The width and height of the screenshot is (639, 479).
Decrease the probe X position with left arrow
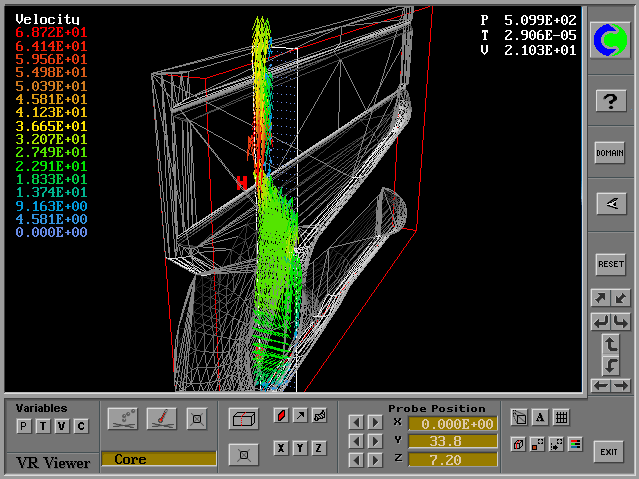pyautogui.click(x=356, y=422)
